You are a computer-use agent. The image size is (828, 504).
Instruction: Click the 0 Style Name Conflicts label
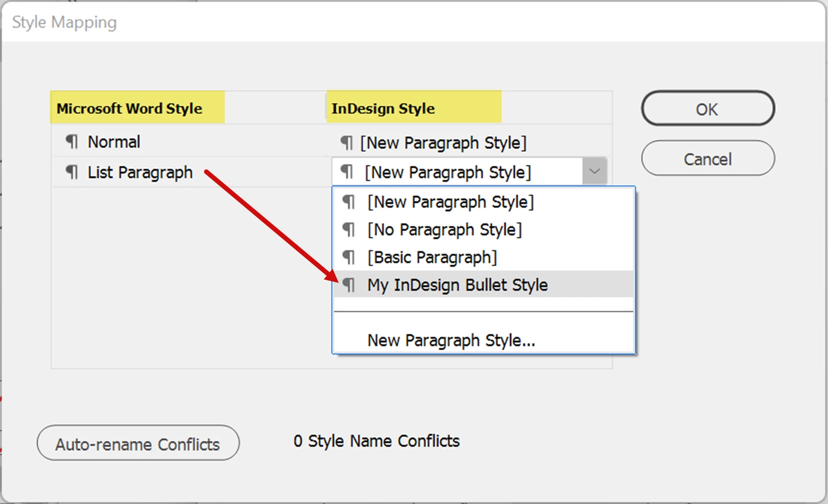pos(377,441)
